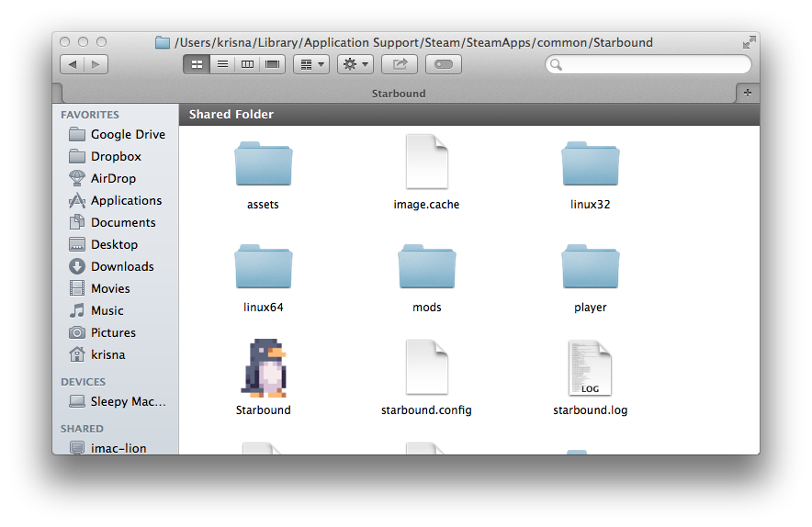
Task: Open Google Drive in the sidebar
Action: (x=117, y=135)
